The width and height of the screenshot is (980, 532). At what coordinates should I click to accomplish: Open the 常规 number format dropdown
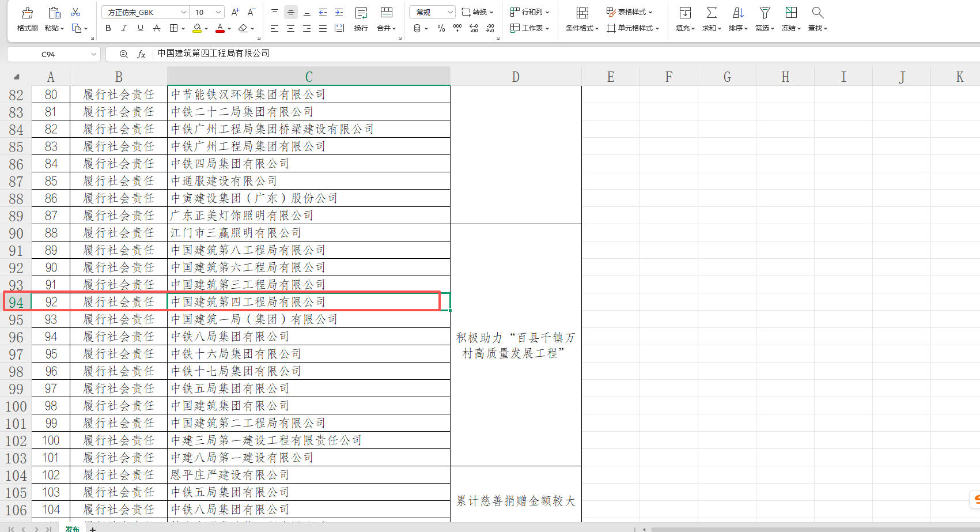(450, 12)
